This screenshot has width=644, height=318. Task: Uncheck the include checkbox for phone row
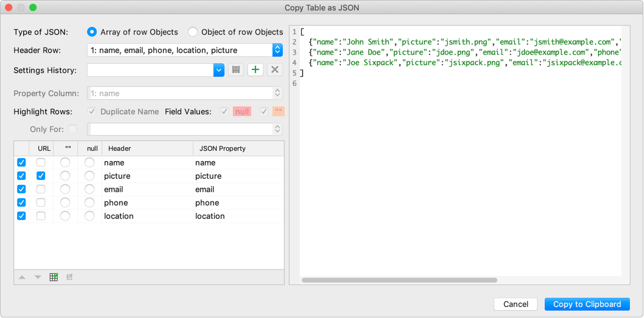[x=21, y=202]
